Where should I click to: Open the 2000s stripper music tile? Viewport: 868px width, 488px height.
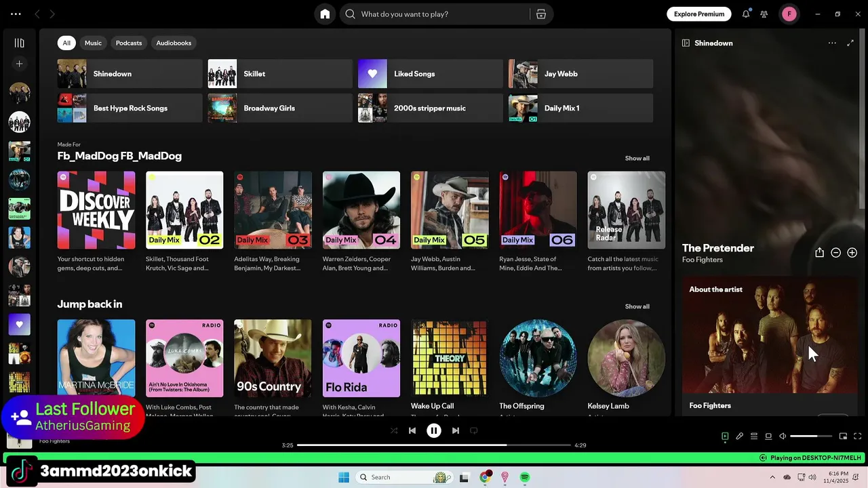[431, 108]
